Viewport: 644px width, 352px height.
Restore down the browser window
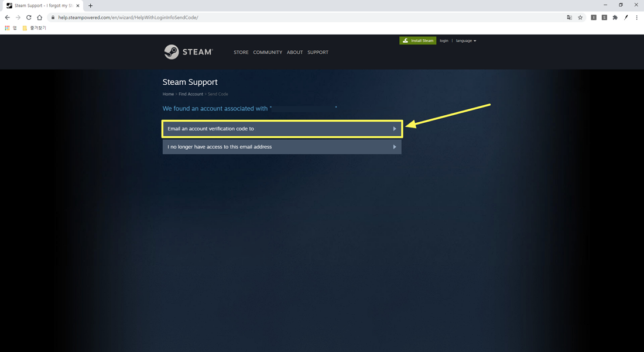click(x=621, y=5)
